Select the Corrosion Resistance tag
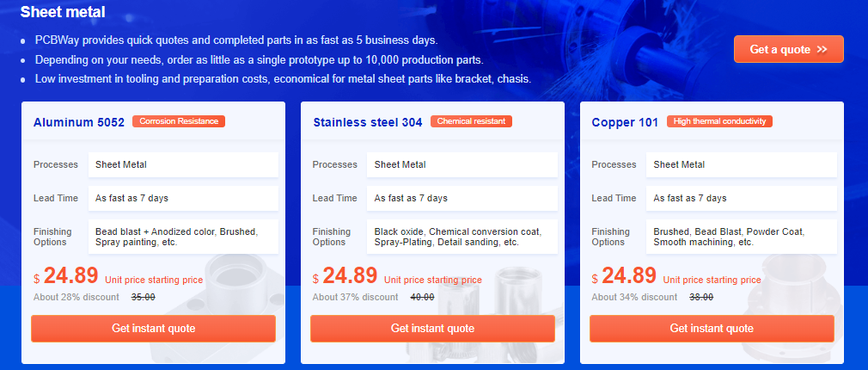 (x=179, y=121)
